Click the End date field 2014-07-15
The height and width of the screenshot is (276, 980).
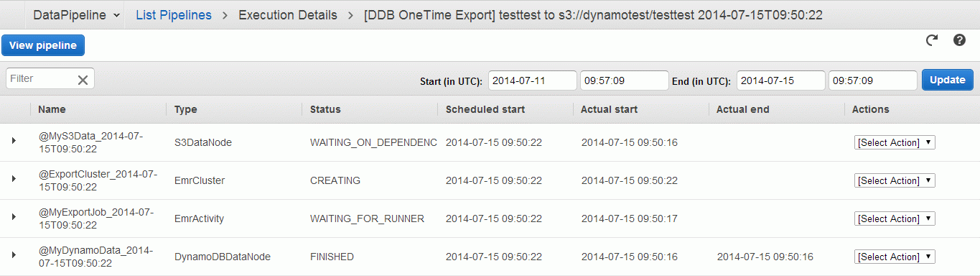pyautogui.click(x=781, y=80)
